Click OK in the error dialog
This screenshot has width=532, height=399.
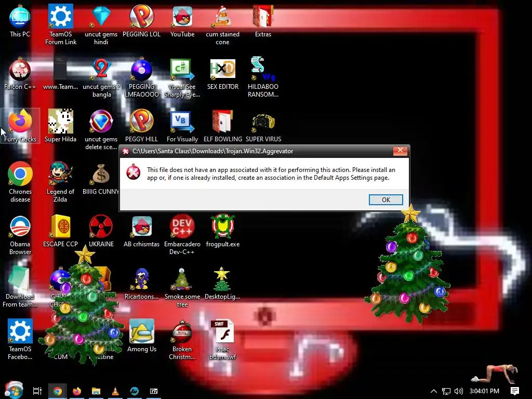pyautogui.click(x=386, y=200)
